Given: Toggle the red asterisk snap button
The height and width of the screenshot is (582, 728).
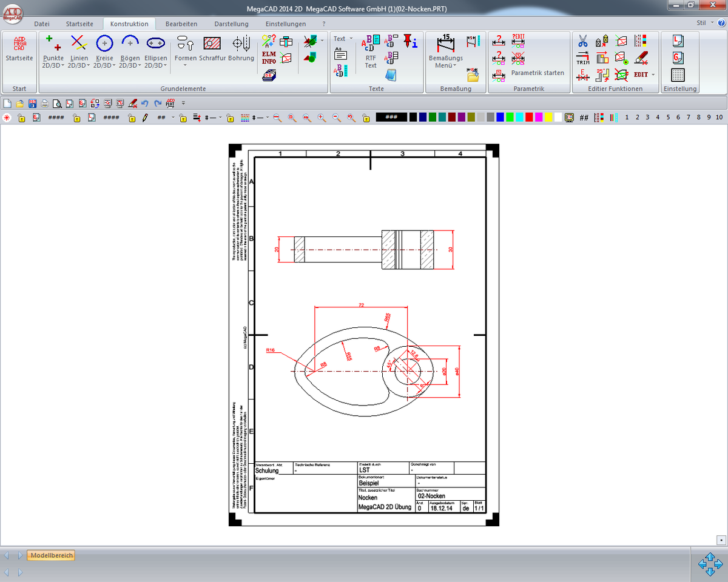Looking at the screenshot, I should [x=7, y=118].
